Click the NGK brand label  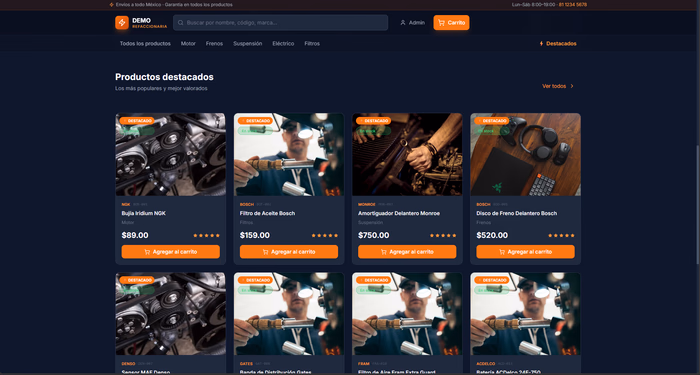pos(125,204)
